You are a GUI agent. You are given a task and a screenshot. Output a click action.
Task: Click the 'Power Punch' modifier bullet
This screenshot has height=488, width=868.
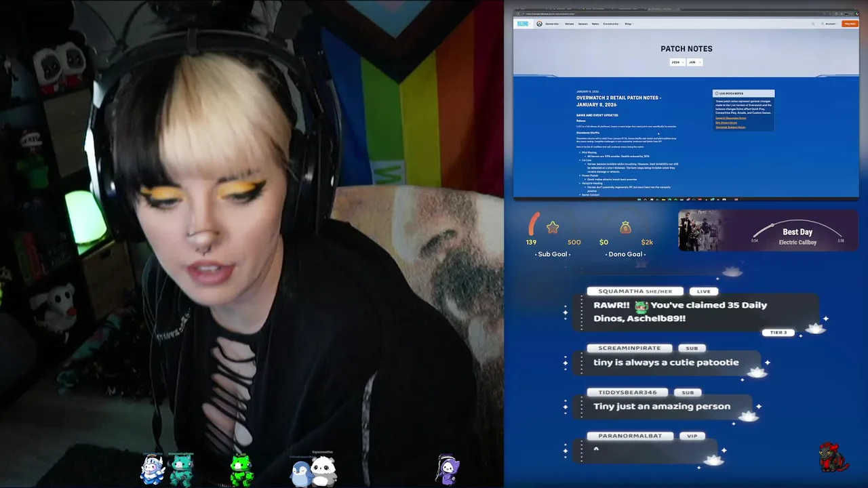click(589, 175)
